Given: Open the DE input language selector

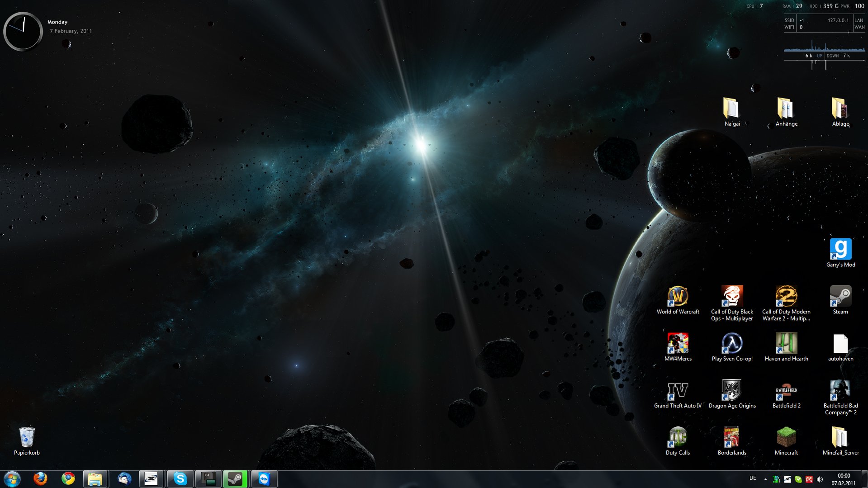Looking at the screenshot, I should 753,478.
